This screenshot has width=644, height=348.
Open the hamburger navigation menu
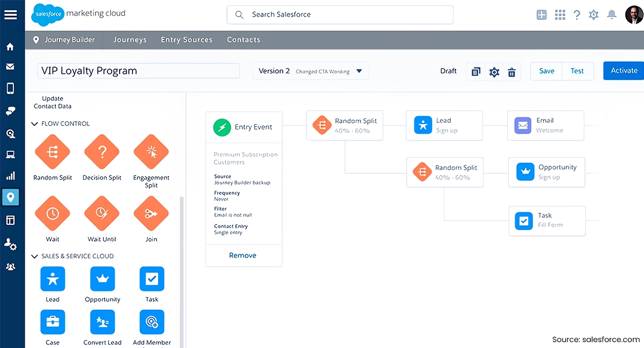11,14
